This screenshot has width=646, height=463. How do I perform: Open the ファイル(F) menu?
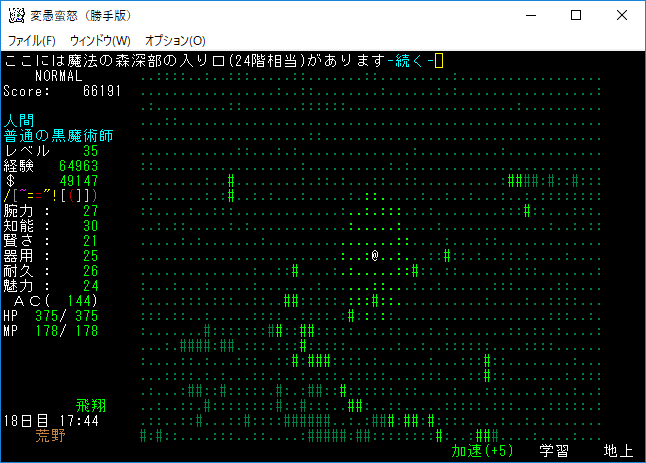pyautogui.click(x=32, y=40)
